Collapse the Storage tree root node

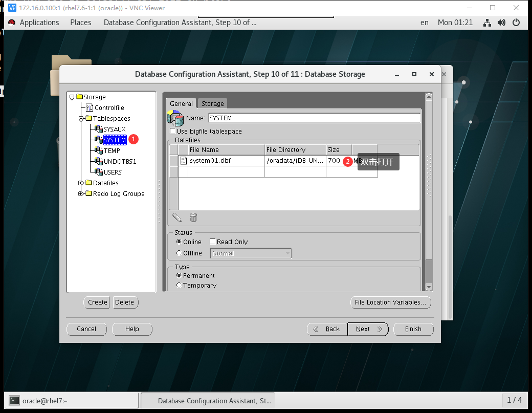click(x=72, y=97)
